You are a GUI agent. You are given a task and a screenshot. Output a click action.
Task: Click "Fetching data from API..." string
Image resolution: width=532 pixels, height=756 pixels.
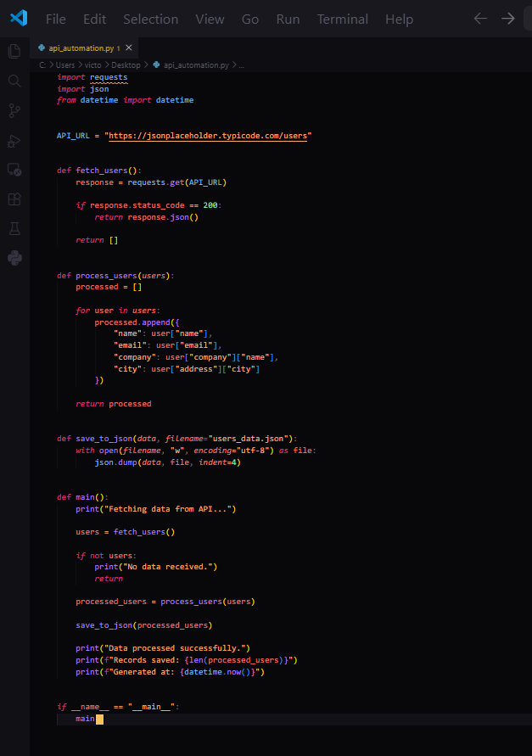(x=167, y=509)
